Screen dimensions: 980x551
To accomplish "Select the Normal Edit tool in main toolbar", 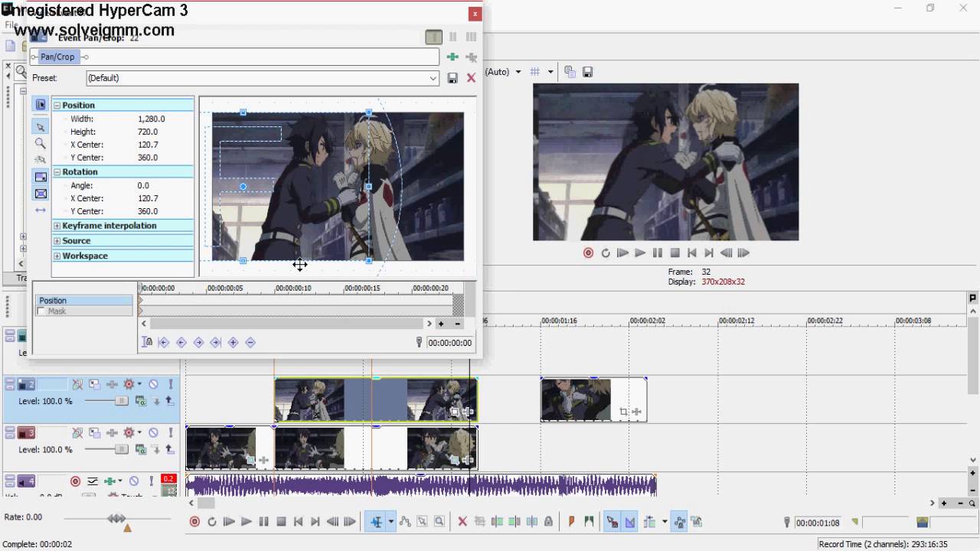I will point(376,522).
